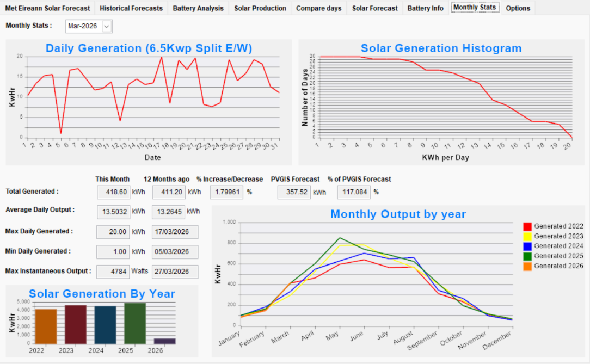The width and height of the screenshot is (590, 364).
Task: Click the small 2026 bar in yearly chart
Action: click(165, 341)
